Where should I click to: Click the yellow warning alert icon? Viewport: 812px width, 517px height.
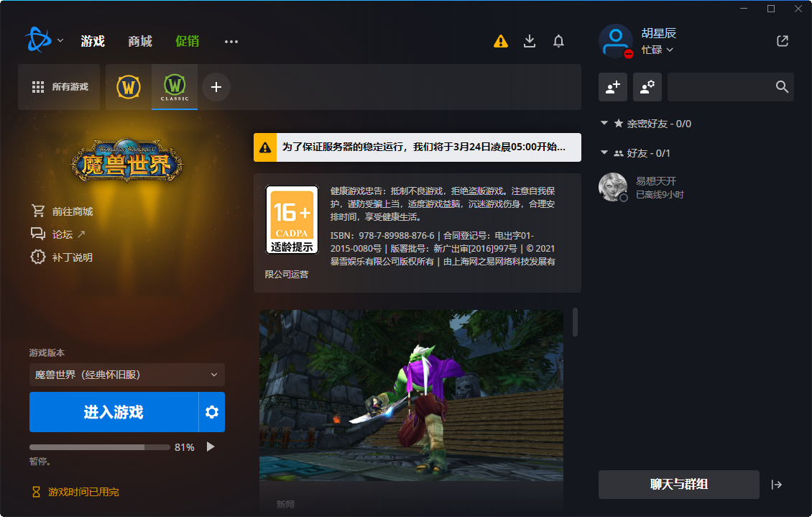(501, 41)
